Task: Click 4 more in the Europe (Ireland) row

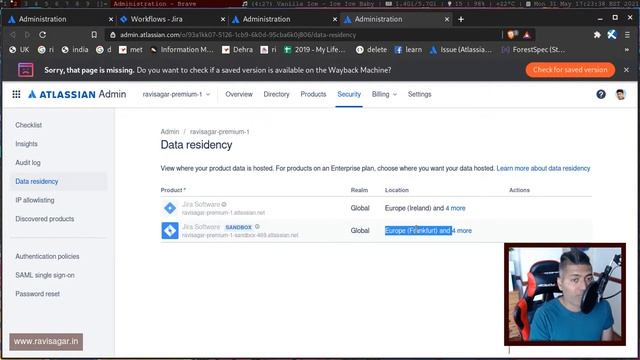Action: click(456, 208)
